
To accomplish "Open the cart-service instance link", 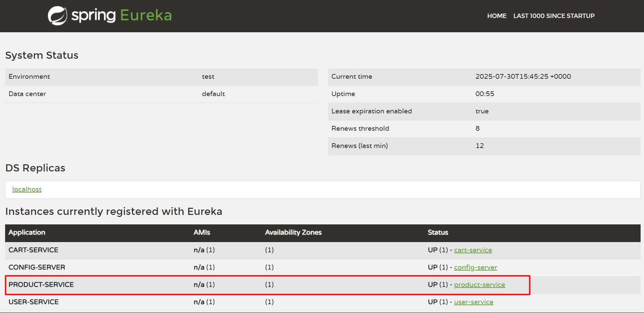I will (473, 250).
